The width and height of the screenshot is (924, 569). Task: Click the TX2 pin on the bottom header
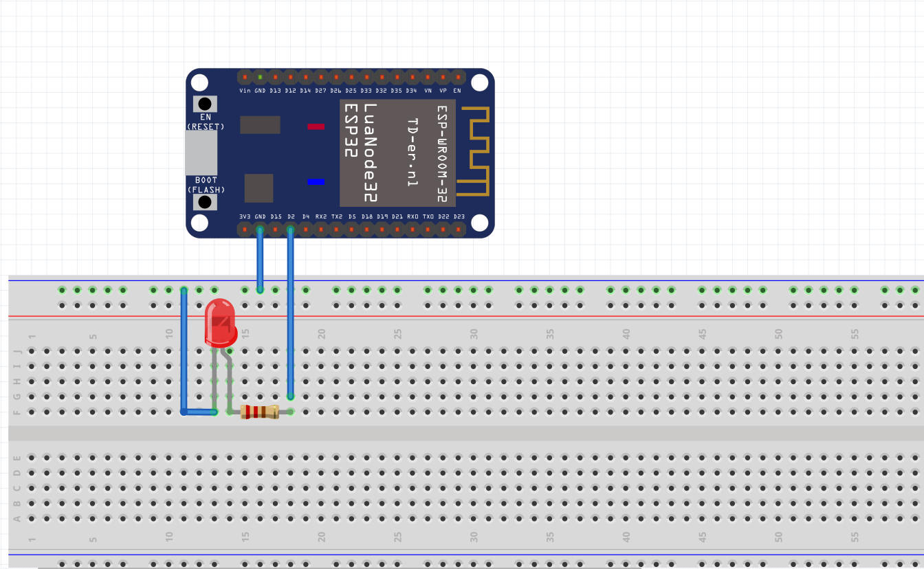pyautogui.click(x=337, y=229)
